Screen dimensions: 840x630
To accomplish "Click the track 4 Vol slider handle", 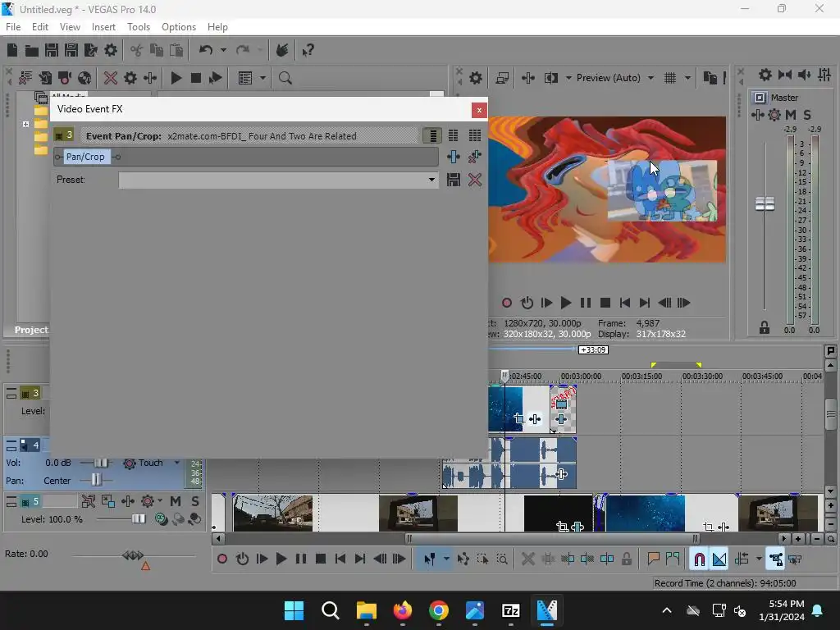I will click(101, 463).
